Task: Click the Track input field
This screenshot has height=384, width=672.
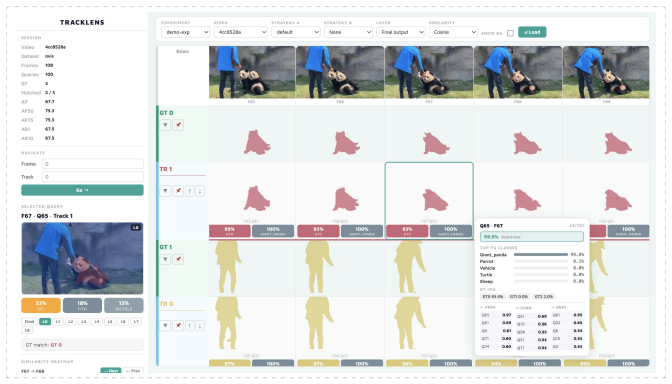Action: click(93, 177)
